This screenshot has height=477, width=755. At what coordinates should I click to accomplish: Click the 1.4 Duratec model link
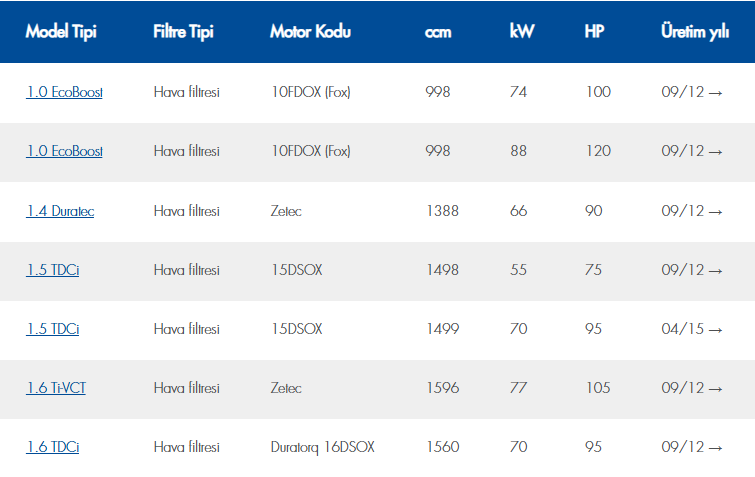60,211
